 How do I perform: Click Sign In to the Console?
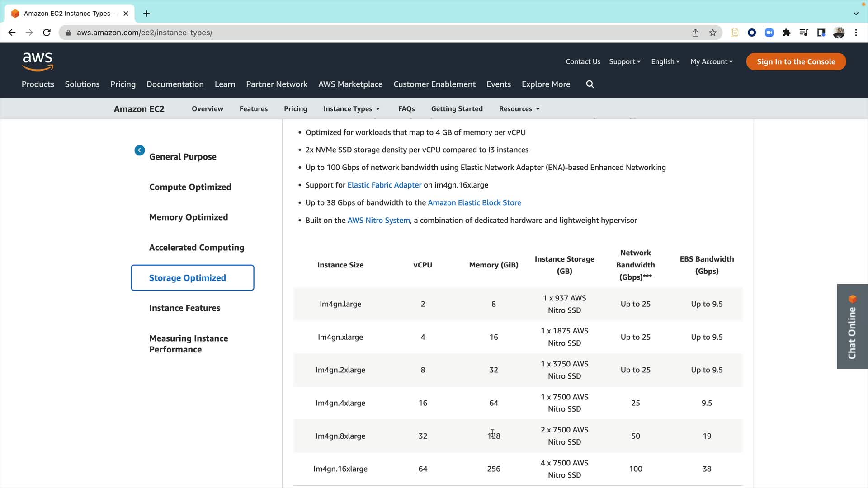[x=796, y=62]
